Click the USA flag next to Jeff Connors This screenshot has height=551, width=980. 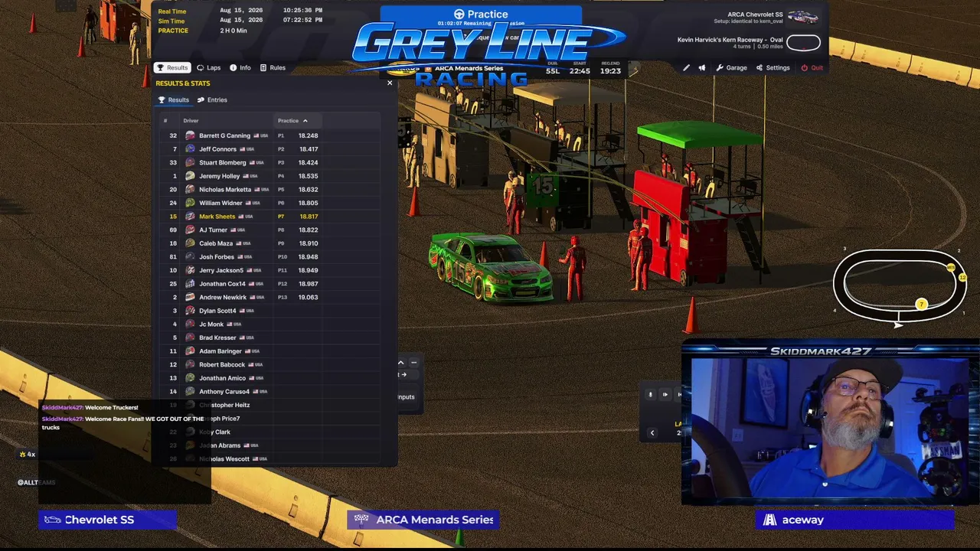pyautogui.click(x=243, y=149)
